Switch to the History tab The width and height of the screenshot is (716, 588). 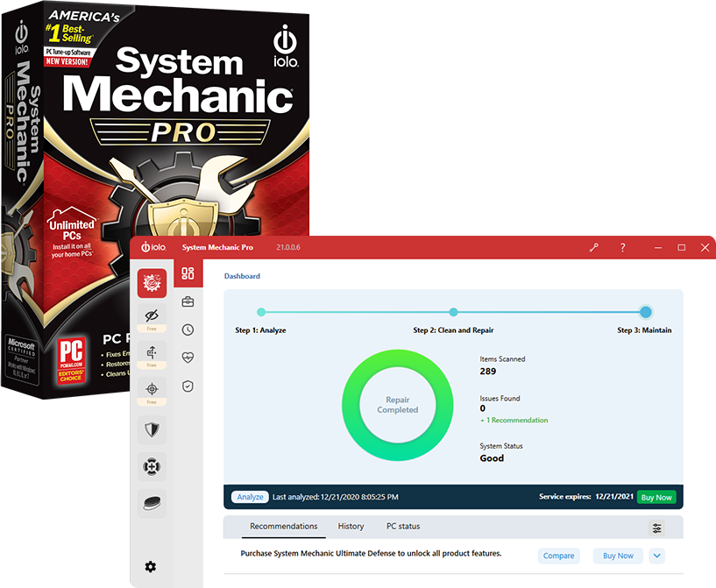point(351,527)
